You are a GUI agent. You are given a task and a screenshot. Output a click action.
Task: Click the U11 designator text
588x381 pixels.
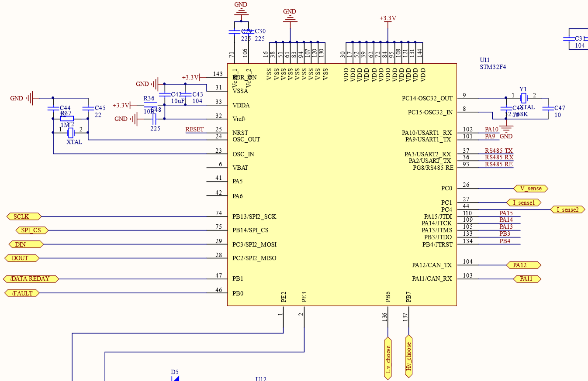click(484, 60)
